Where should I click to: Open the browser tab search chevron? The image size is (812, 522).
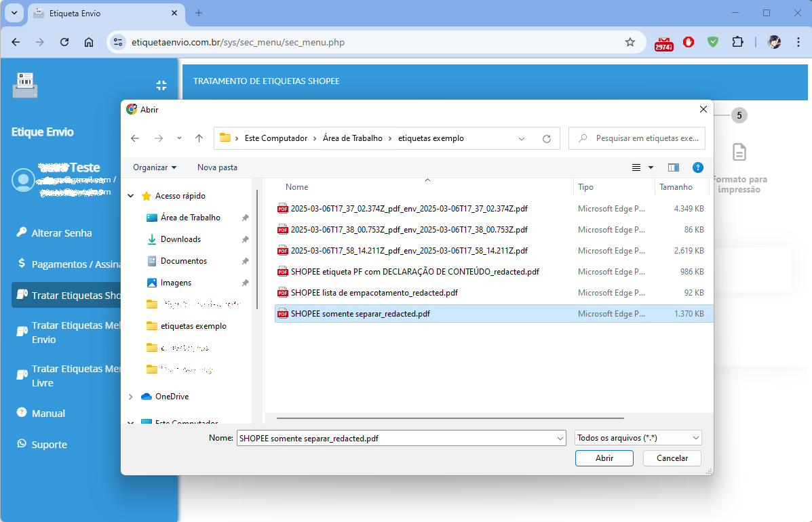point(14,13)
